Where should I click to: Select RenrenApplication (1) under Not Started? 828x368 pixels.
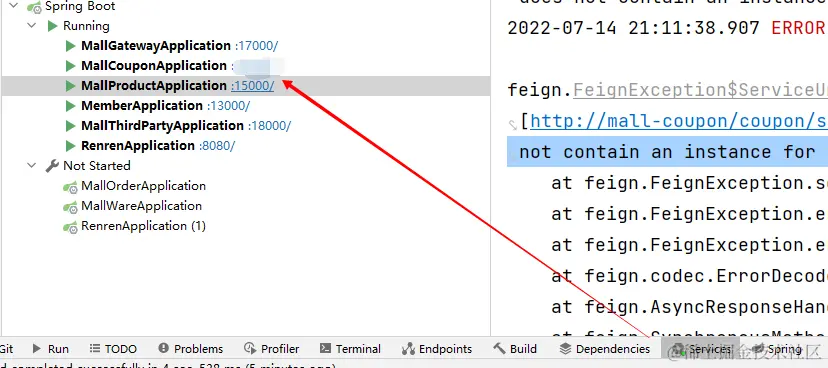click(143, 226)
